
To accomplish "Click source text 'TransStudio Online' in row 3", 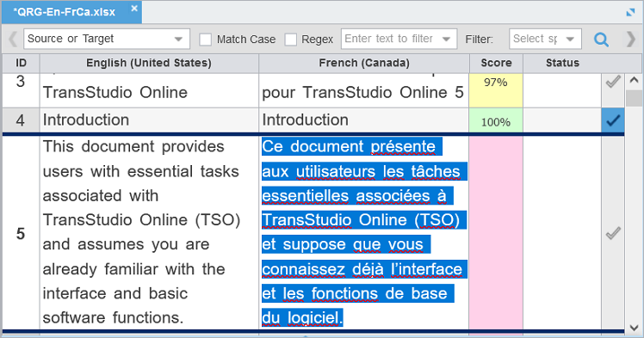I will (115, 92).
